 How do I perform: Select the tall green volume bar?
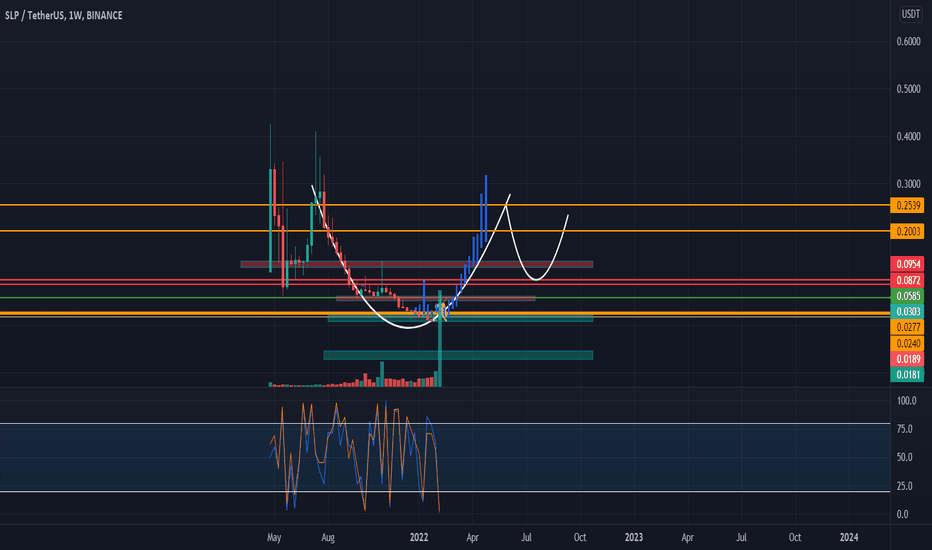[x=439, y=338]
